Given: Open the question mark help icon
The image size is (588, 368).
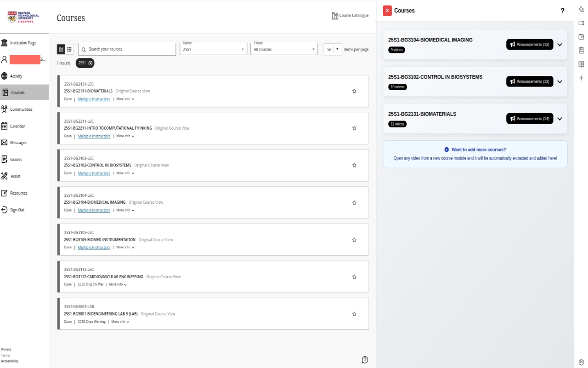Looking at the screenshot, I should click(563, 11).
